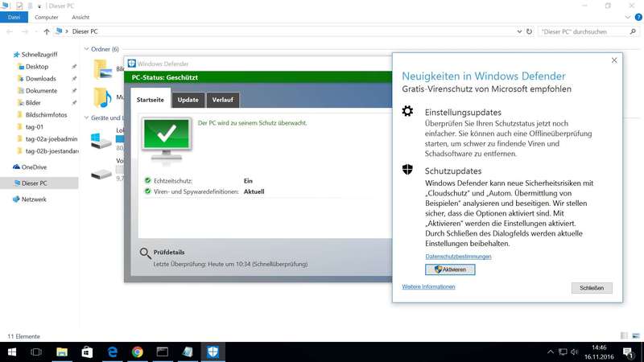Image resolution: width=644 pixels, height=362 pixels.
Task: Collapse the Ordner (6) group
Action: [86, 49]
